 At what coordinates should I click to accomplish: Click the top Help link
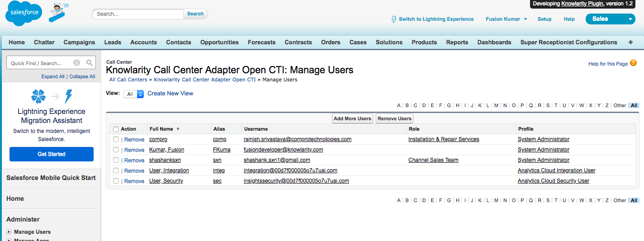pyautogui.click(x=569, y=19)
